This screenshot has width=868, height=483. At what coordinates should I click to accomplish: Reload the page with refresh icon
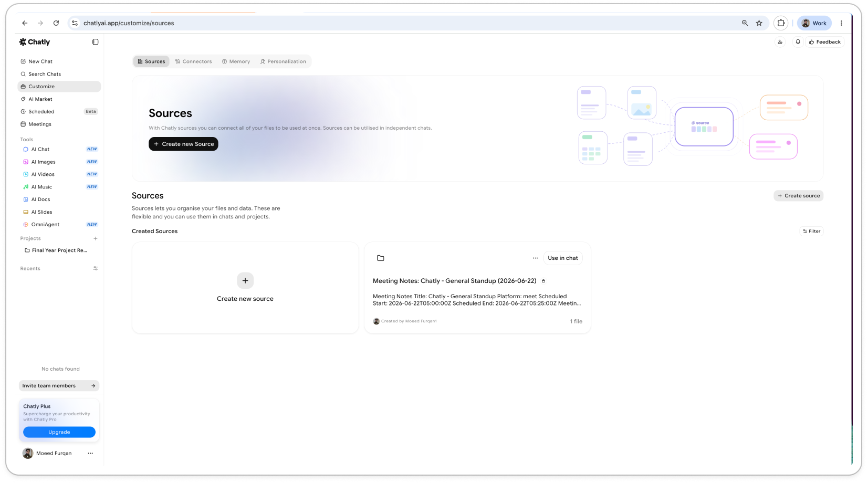coord(56,23)
